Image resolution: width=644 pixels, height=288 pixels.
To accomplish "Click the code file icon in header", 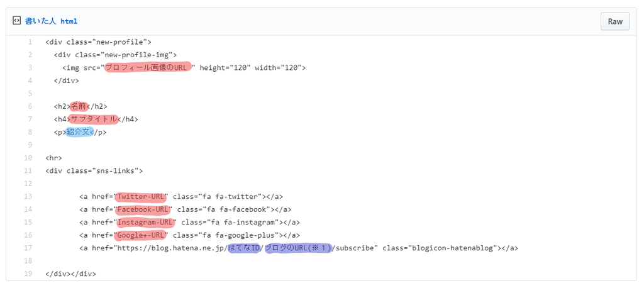I will [x=16, y=21].
